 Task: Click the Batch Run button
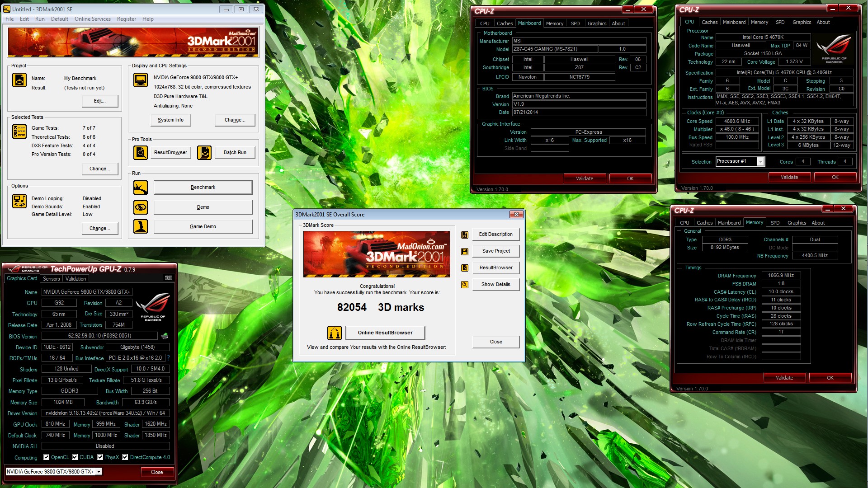[x=235, y=153]
